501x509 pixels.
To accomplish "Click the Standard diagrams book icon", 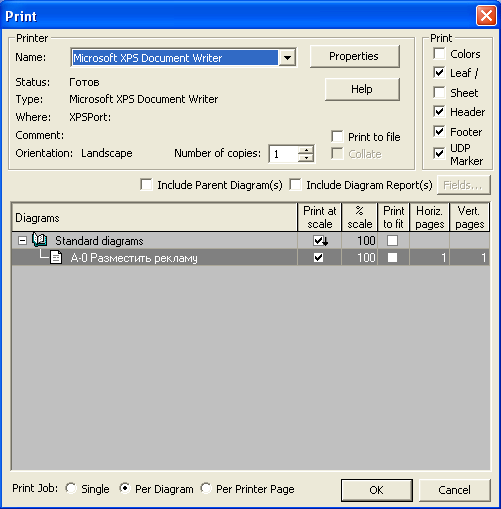I will (x=40, y=240).
